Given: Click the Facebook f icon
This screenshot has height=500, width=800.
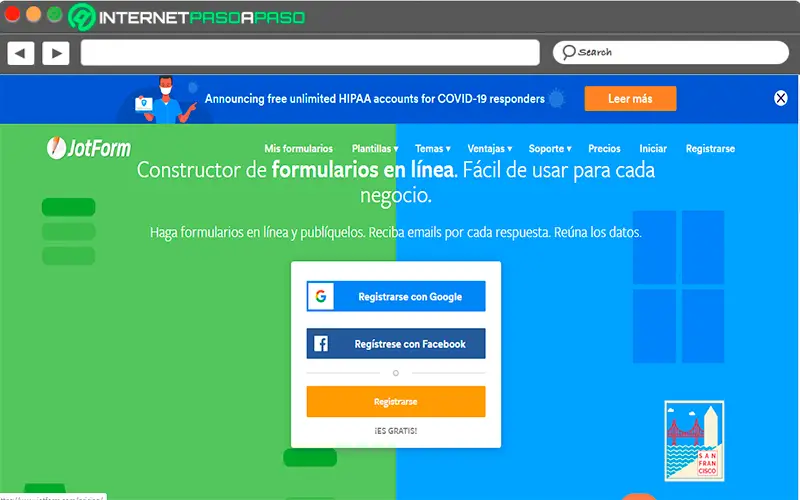Looking at the screenshot, I should tap(321, 343).
